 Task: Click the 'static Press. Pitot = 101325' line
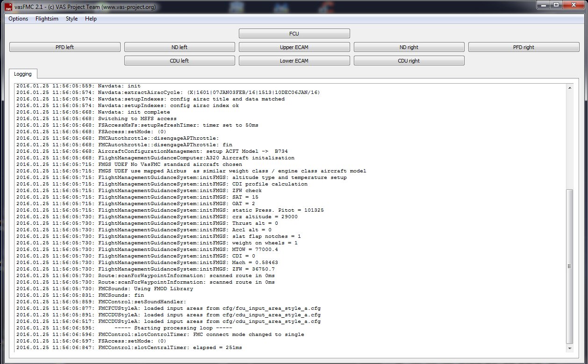point(170,210)
